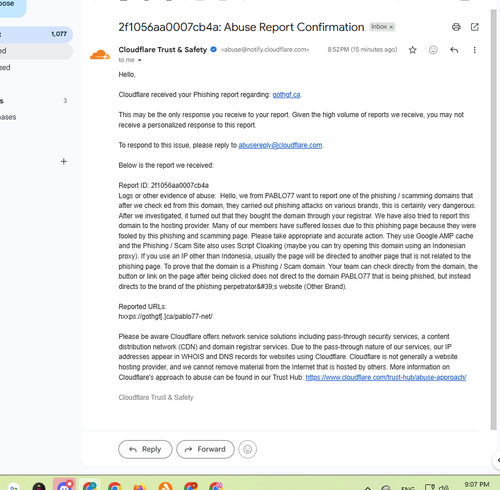Click the 'Hello,' greeting text
This screenshot has width=500, height=490.
[x=127, y=75]
